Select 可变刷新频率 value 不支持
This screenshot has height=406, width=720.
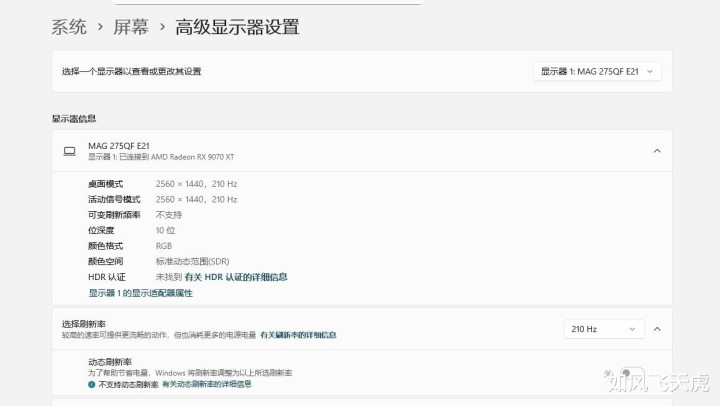tap(169, 215)
